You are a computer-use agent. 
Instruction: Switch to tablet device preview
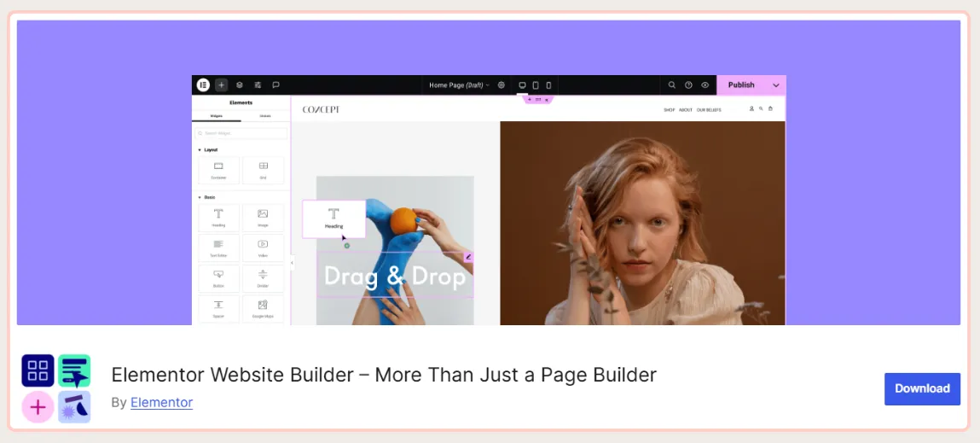click(x=536, y=85)
